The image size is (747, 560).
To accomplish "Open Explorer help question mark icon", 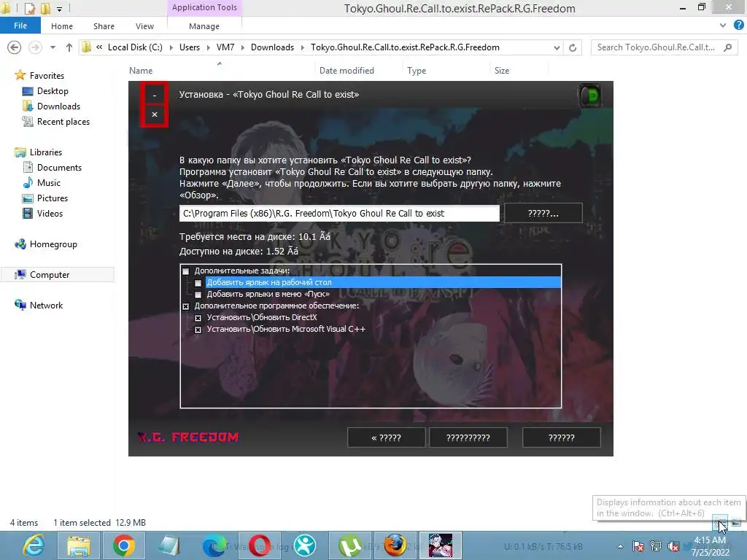I will 738,26.
